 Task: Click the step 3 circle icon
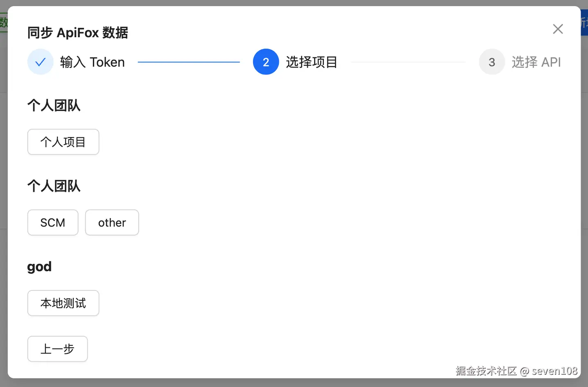492,62
